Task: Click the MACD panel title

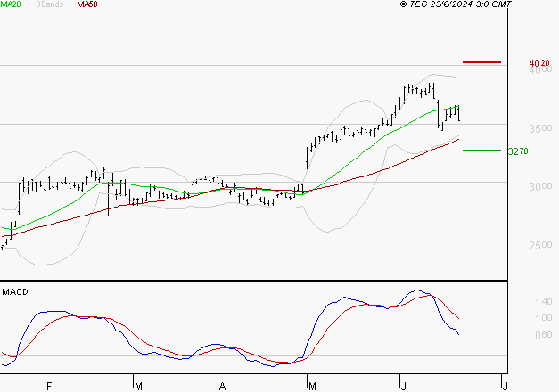Action: tap(15, 292)
